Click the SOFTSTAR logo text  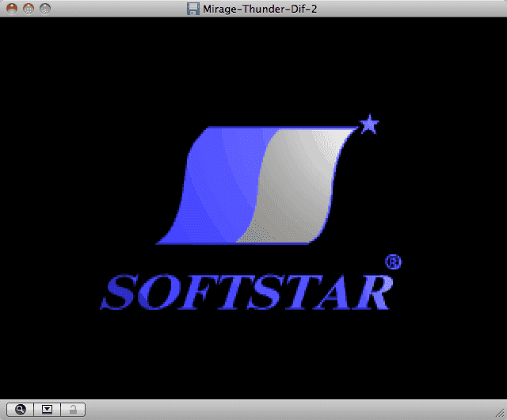pos(246,292)
